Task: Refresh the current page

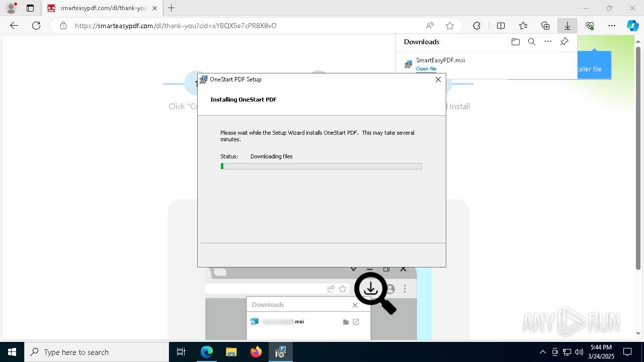Action: pyautogui.click(x=36, y=26)
